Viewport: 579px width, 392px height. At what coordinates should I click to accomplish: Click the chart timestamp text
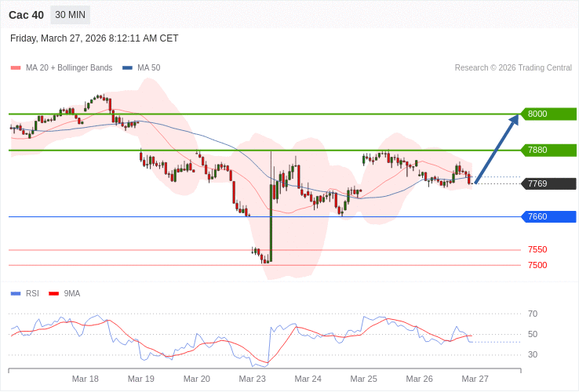(x=94, y=38)
